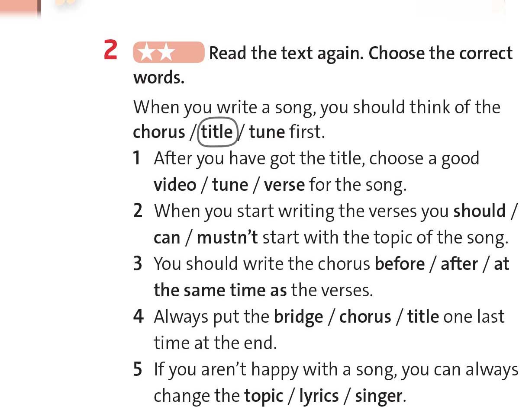Pick 'can' in question 2

pos(167,238)
